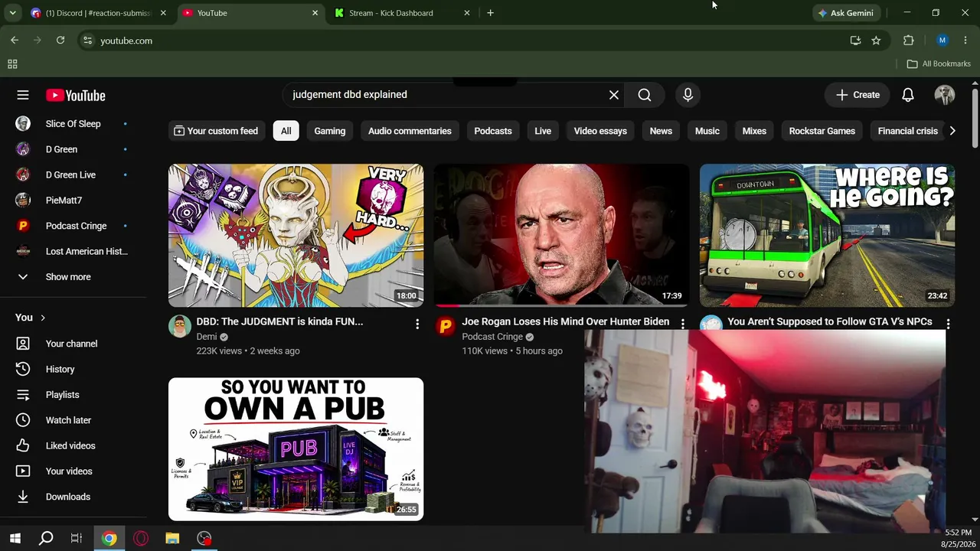The image size is (980, 551).
Task: Open the Slice Of Sleep subscription
Action: (73, 124)
